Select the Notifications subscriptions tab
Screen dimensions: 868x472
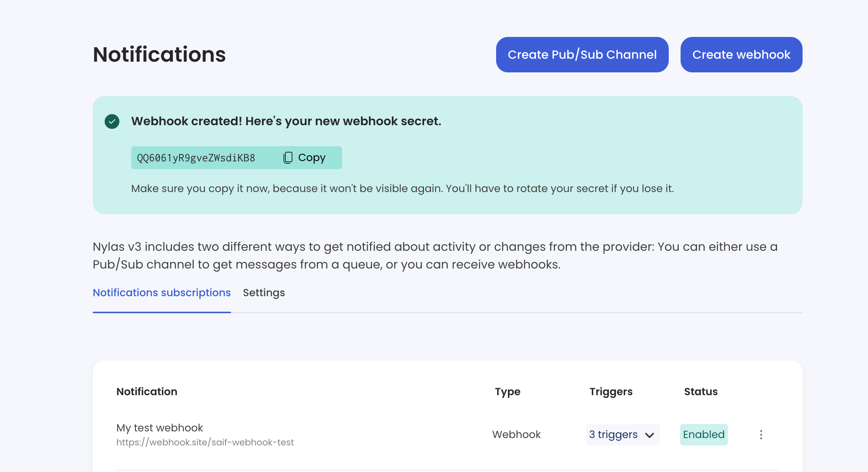162,293
